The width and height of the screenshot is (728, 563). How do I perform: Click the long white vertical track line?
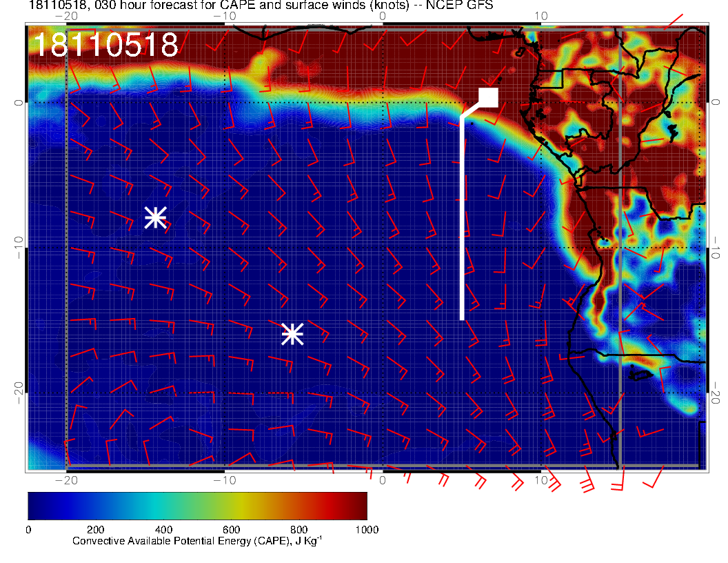point(462,221)
